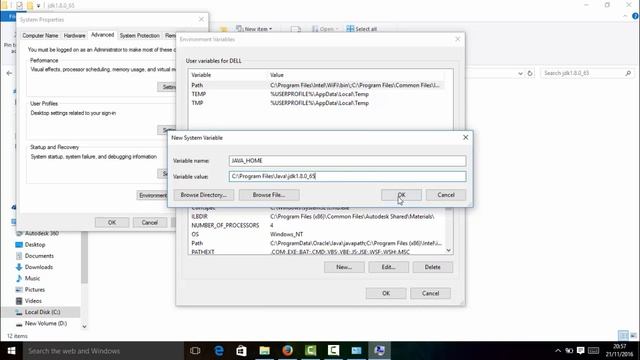Click Cancel in System Properties window

click(149, 223)
